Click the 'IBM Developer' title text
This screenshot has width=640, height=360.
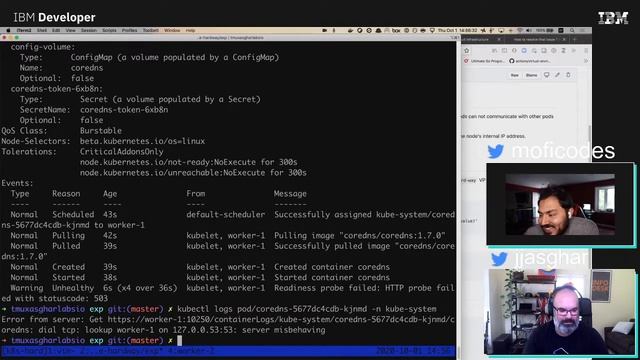[x=54, y=18]
